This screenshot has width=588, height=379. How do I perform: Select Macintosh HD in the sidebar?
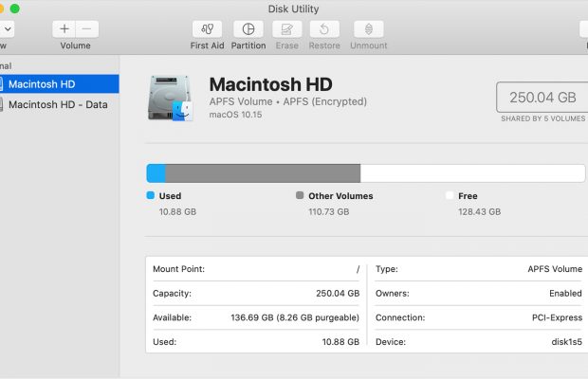click(59, 84)
